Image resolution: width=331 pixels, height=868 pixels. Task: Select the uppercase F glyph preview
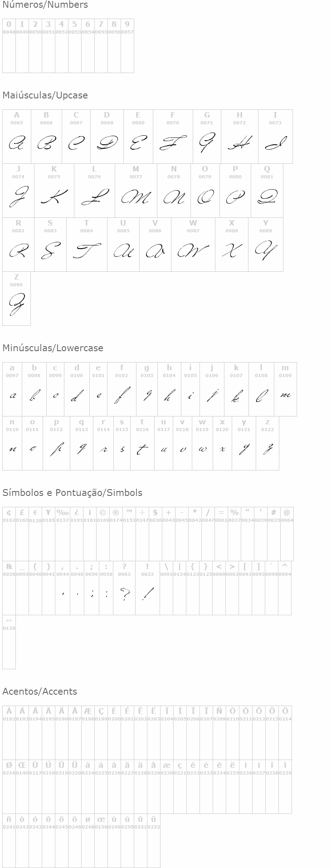click(173, 143)
